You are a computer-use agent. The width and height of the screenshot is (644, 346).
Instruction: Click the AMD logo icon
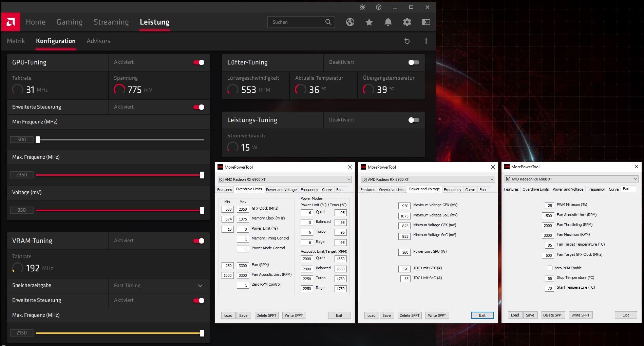coord(11,22)
